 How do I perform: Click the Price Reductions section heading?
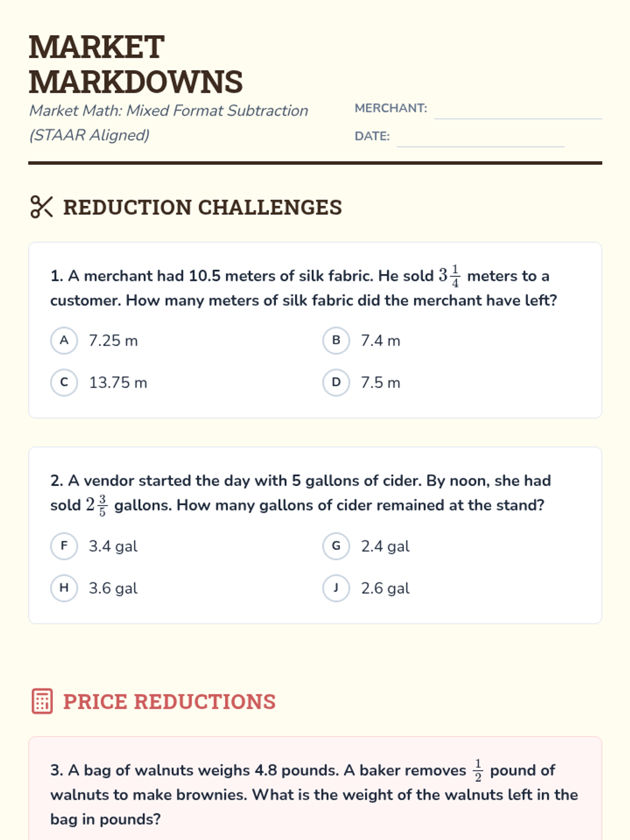tap(169, 702)
